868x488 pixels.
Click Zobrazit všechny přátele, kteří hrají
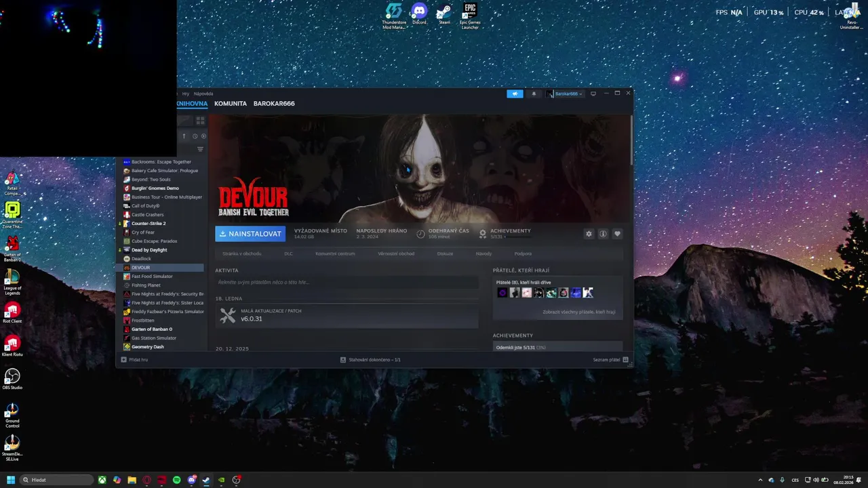click(578, 312)
